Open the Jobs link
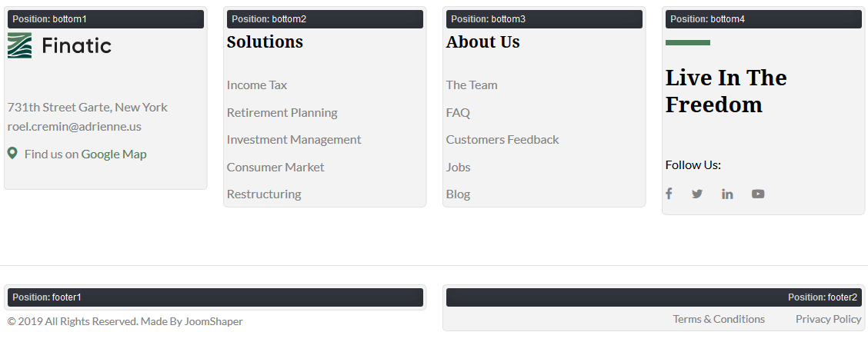868x342 pixels. point(458,167)
